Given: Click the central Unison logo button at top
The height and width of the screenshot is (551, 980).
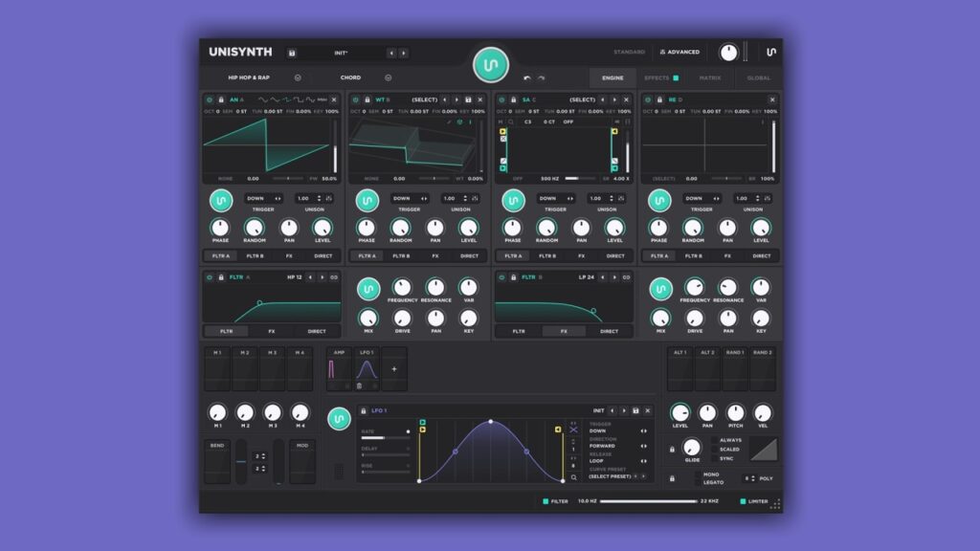Looking at the screenshot, I should [x=491, y=65].
